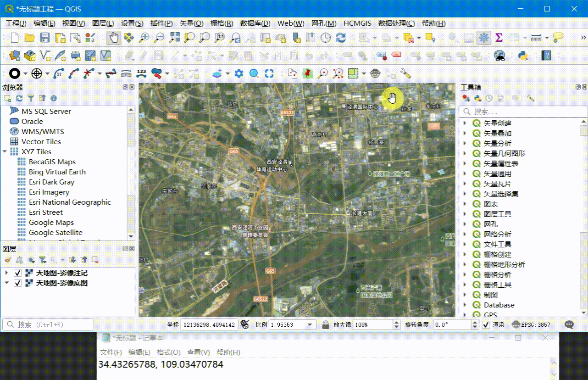Click the Zoom In magnifier tool

click(x=144, y=38)
